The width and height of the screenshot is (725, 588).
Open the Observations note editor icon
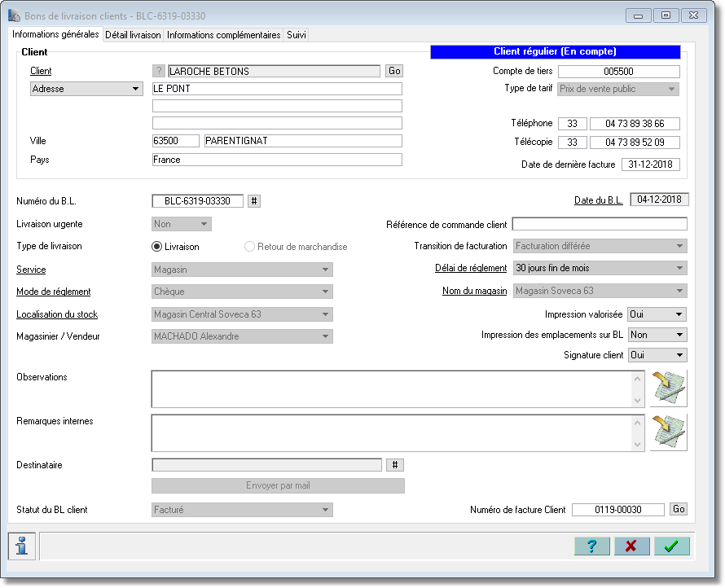click(669, 388)
